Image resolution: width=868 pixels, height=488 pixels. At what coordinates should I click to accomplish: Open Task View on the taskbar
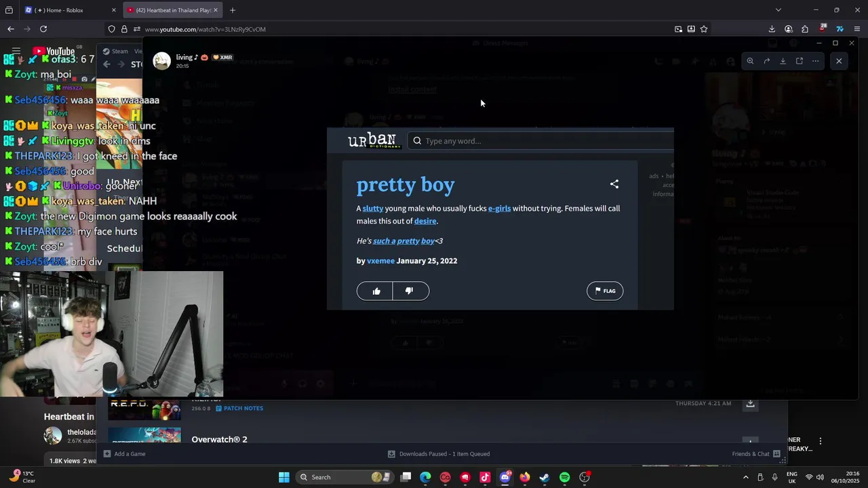tap(406, 477)
